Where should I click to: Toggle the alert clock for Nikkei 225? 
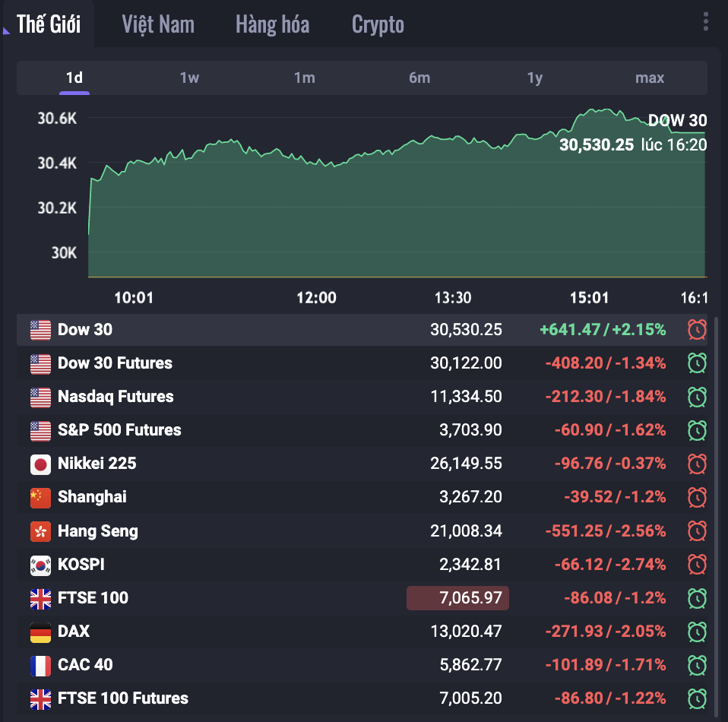click(x=697, y=464)
